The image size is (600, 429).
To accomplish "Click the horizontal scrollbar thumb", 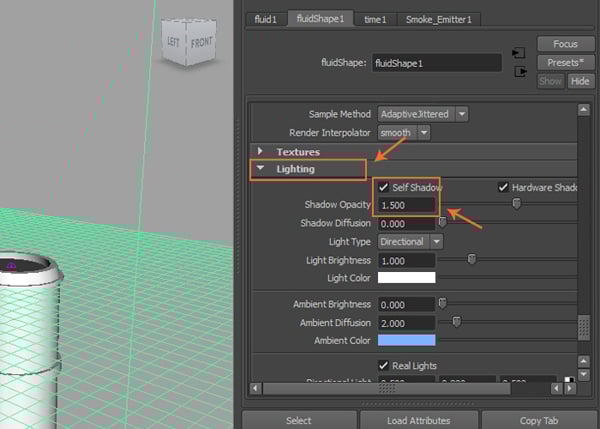I will [x=386, y=388].
